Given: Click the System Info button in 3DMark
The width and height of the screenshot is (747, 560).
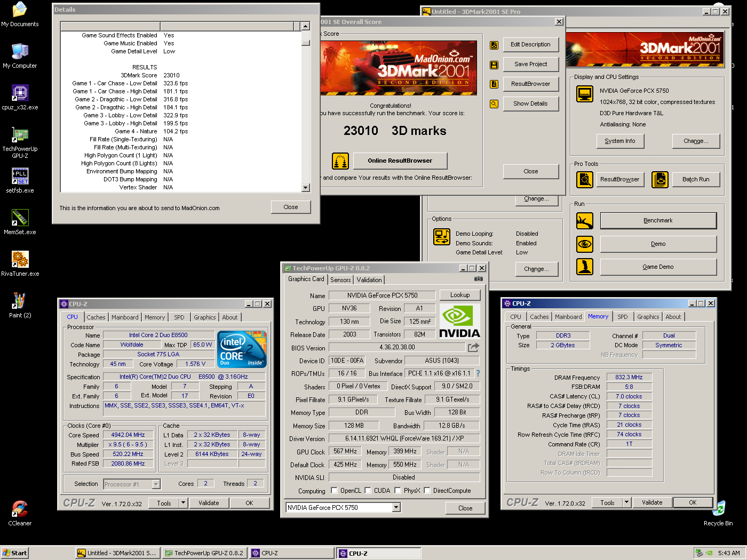Looking at the screenshot, I should [620, 141].
